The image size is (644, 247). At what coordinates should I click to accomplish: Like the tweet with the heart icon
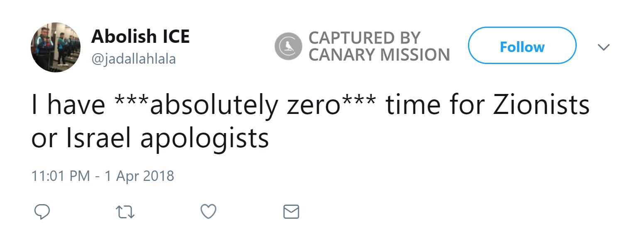pos(208,212)
